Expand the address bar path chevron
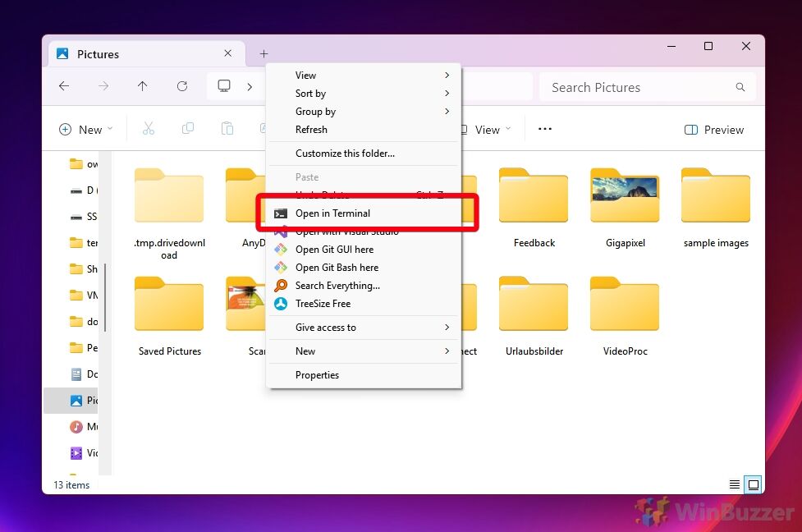This screenshot has width=802, height=532. point(250,87)
